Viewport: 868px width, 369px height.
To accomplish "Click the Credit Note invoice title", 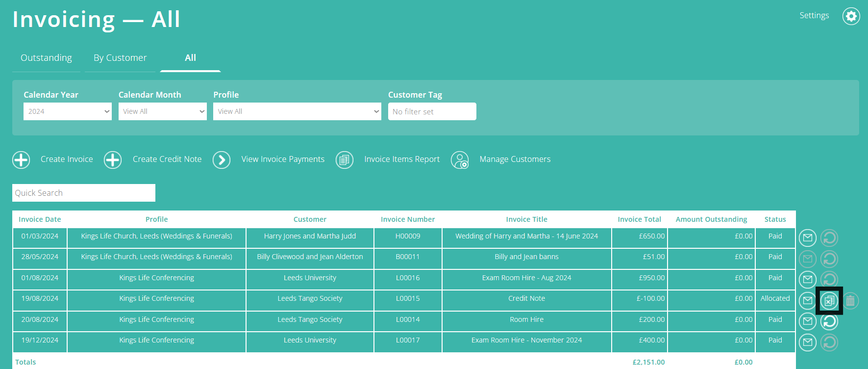I will 527,298.
